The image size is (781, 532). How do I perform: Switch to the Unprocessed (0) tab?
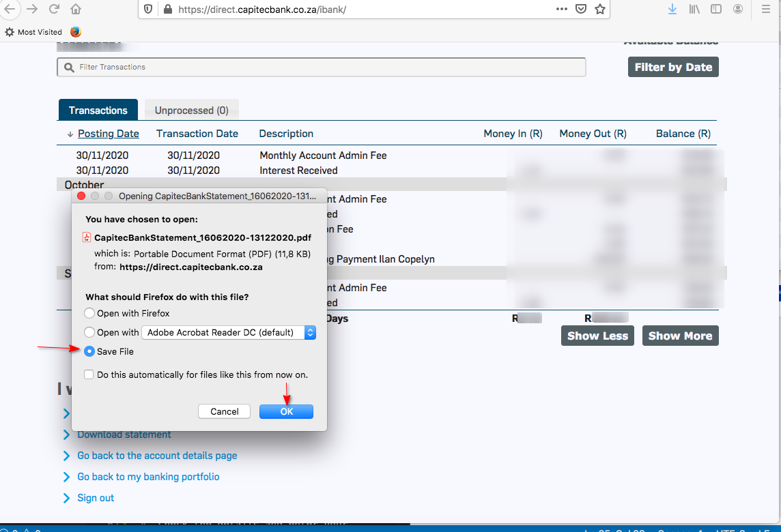tap(191, 110)
